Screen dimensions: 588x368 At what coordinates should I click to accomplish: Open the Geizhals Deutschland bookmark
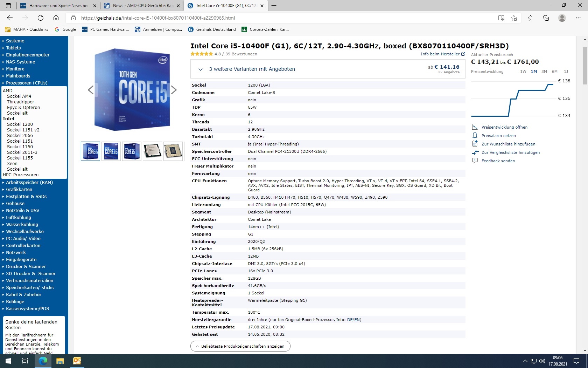coord(212,29)
